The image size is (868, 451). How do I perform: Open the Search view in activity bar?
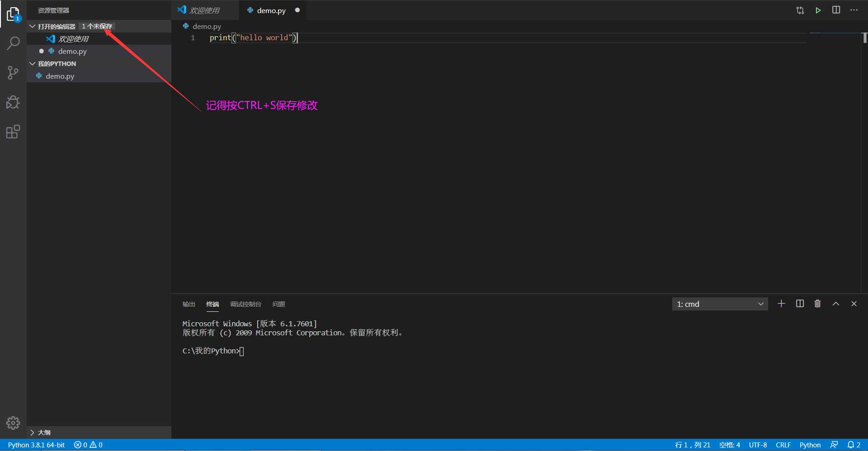pyautogui.click(x=13, y=43)
